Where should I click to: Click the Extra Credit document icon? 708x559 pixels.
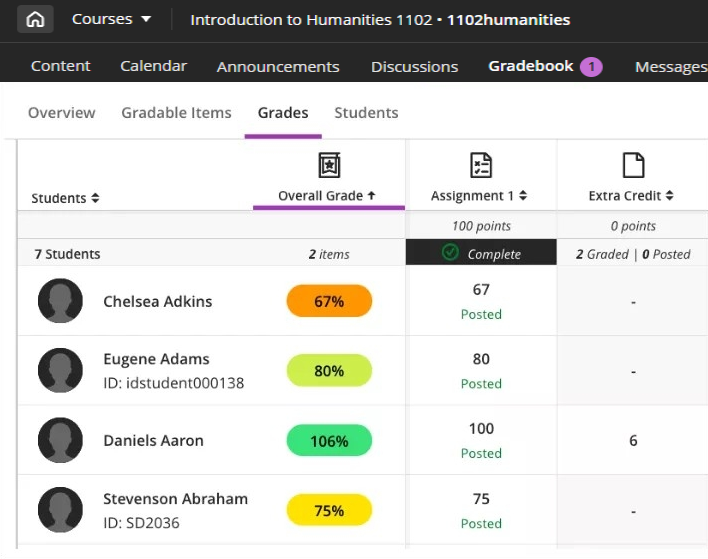point(632,165)
